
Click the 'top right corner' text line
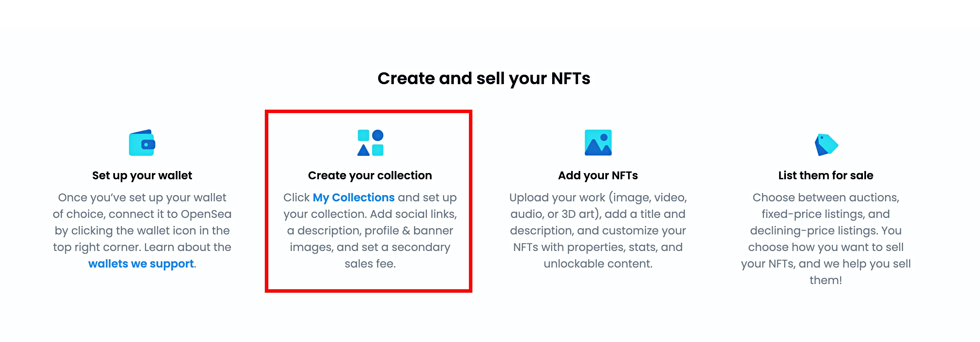(142, 248)
